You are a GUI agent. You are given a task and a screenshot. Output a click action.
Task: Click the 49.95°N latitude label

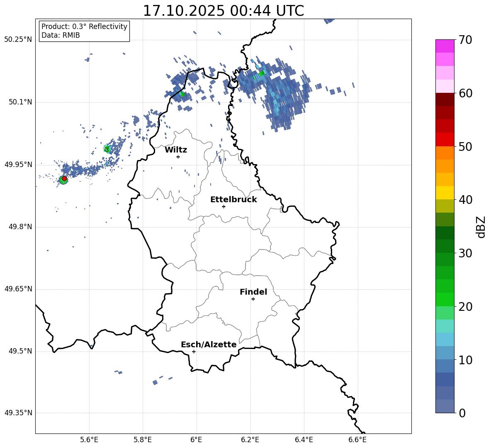(x=18, y=165)
